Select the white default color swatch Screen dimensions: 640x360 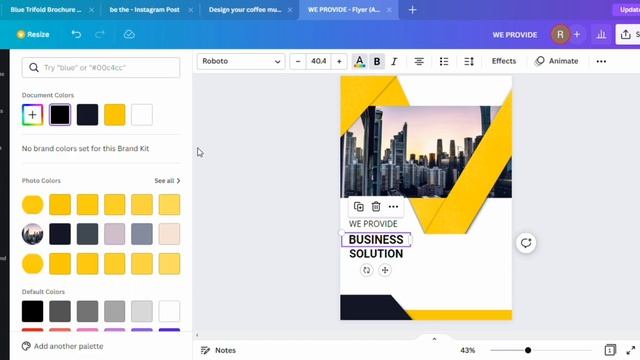click(169, 311)
